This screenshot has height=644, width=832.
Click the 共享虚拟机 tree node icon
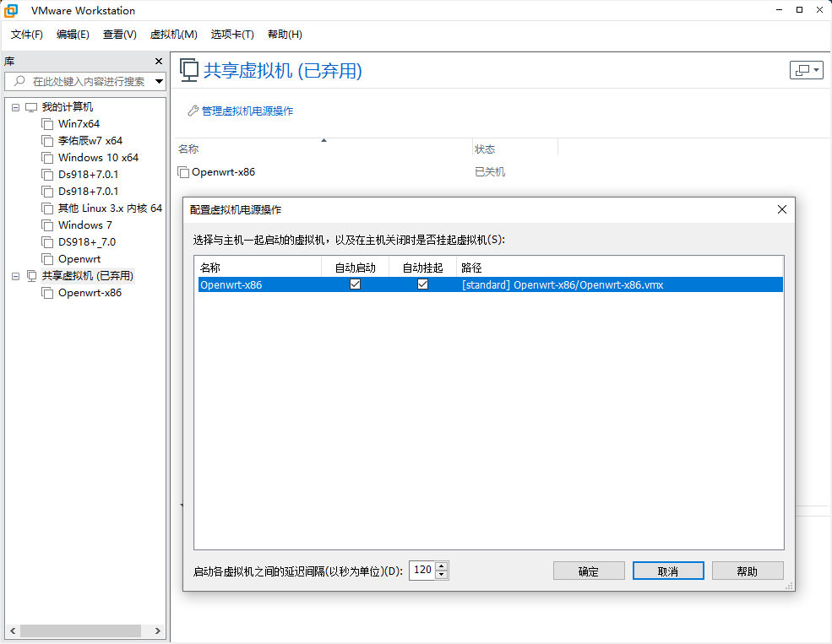[x=32, y=276]
